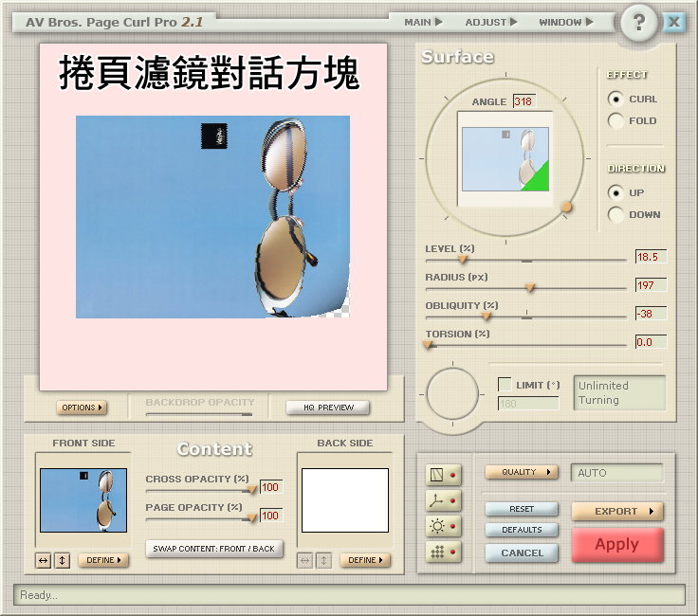Open the EXPORT dropdown button

click(617, 512)
